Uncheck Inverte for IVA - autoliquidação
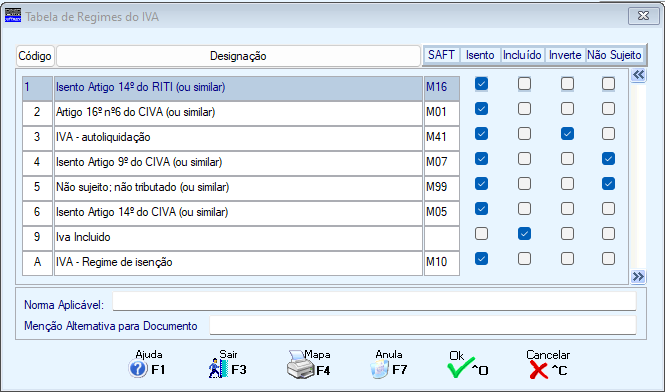 coord(567,134)
